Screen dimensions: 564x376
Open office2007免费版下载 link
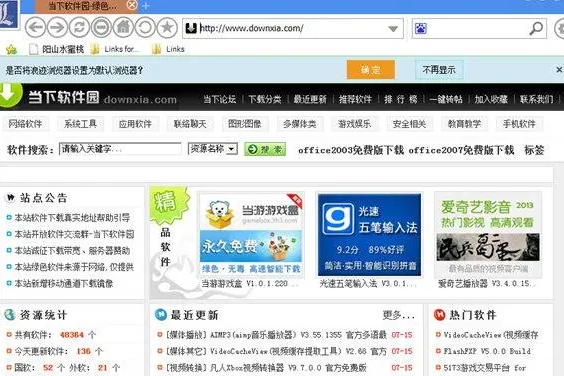pyautogui.click(x=461, y=150)
